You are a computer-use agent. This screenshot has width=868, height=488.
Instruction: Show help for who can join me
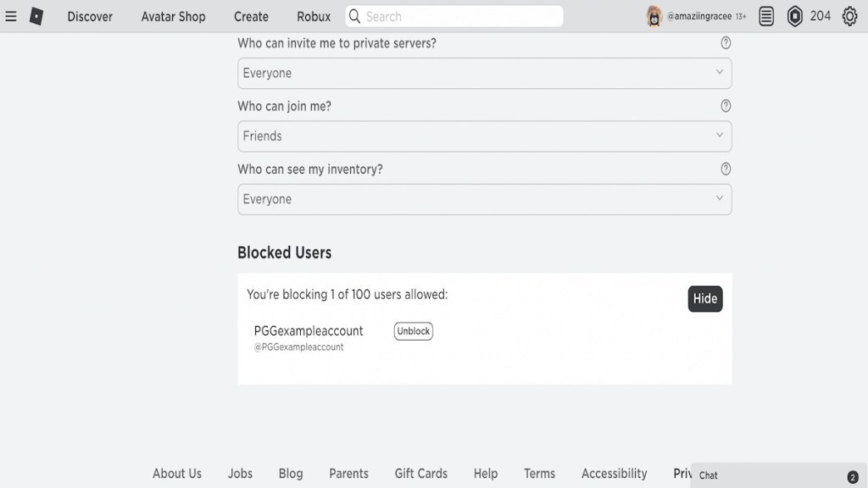pyautogui.click(x=726, y=106)
